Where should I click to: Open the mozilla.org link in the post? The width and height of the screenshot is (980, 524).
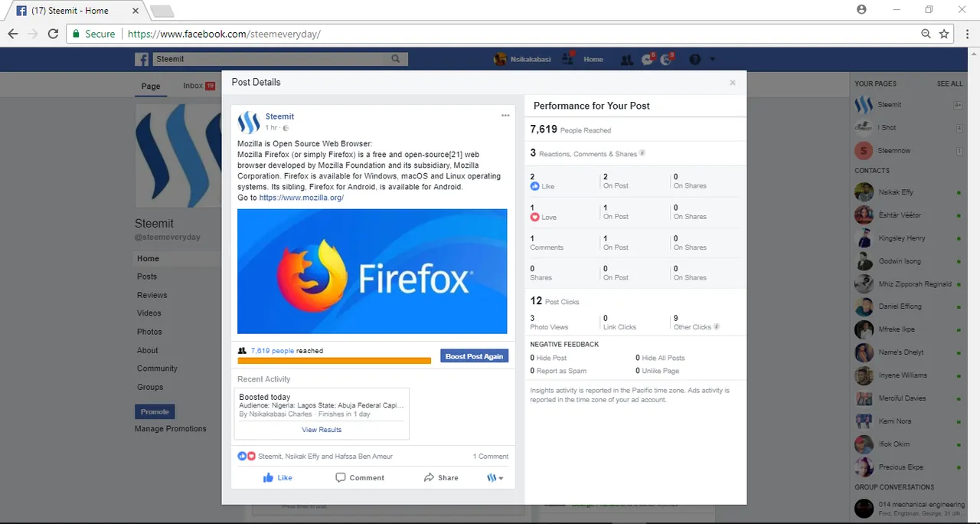302,198
